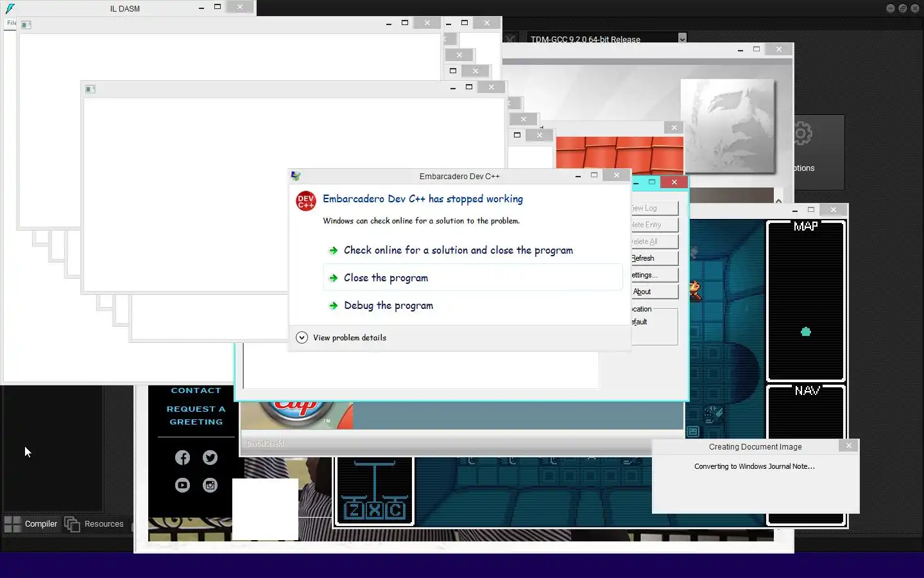
Task: Click the green arrow beside 'Close the program'
Action: point(333,278)
